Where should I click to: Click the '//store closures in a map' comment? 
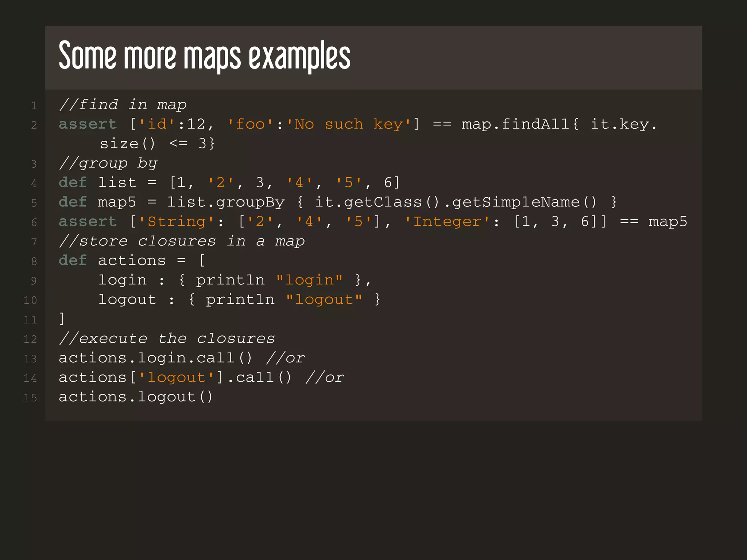[182, 241]
